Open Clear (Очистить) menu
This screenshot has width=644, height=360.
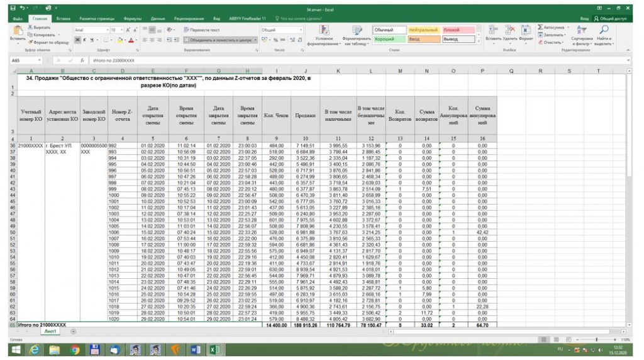pyautogui.click(x=551, y=42)
